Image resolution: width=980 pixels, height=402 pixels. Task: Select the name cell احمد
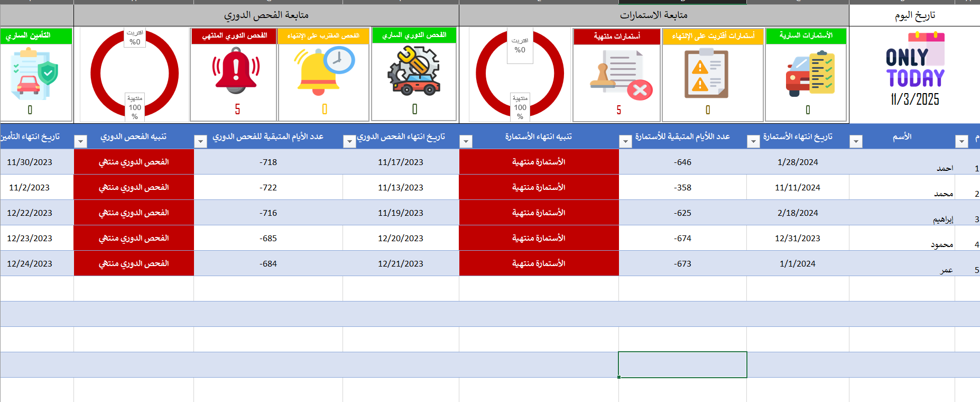click(902, 162)
